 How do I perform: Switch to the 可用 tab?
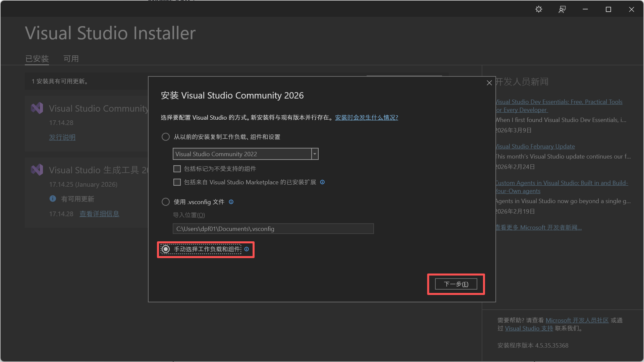click(71, 59)
